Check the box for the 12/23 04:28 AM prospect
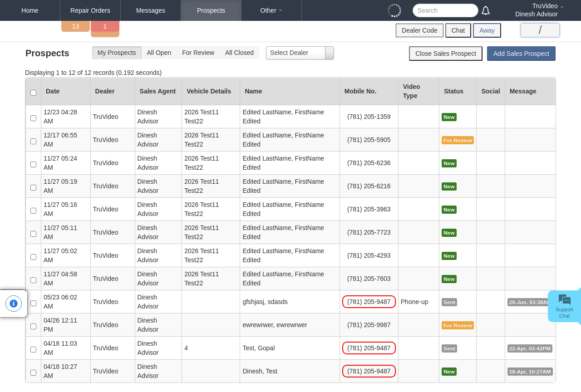 pyautogui.click(x=33, y=118)
